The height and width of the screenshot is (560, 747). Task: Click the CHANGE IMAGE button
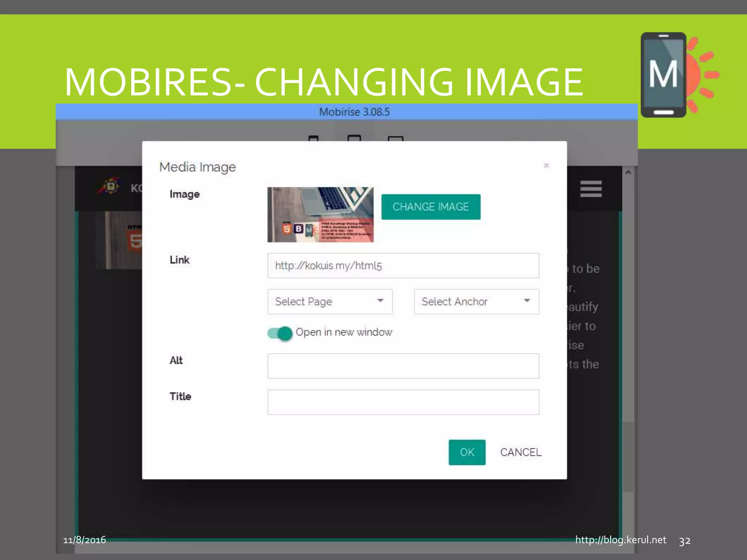(431, 207)
